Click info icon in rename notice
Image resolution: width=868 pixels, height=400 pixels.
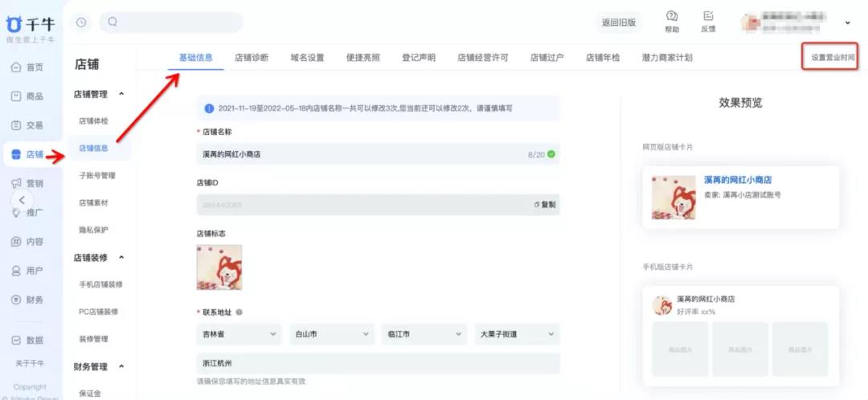tap(209, 108)
